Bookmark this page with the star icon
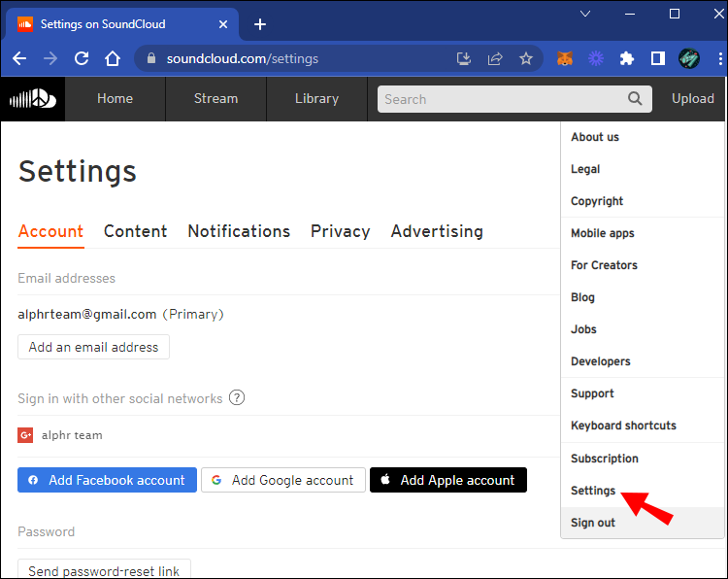 click(x=526, y=58)
